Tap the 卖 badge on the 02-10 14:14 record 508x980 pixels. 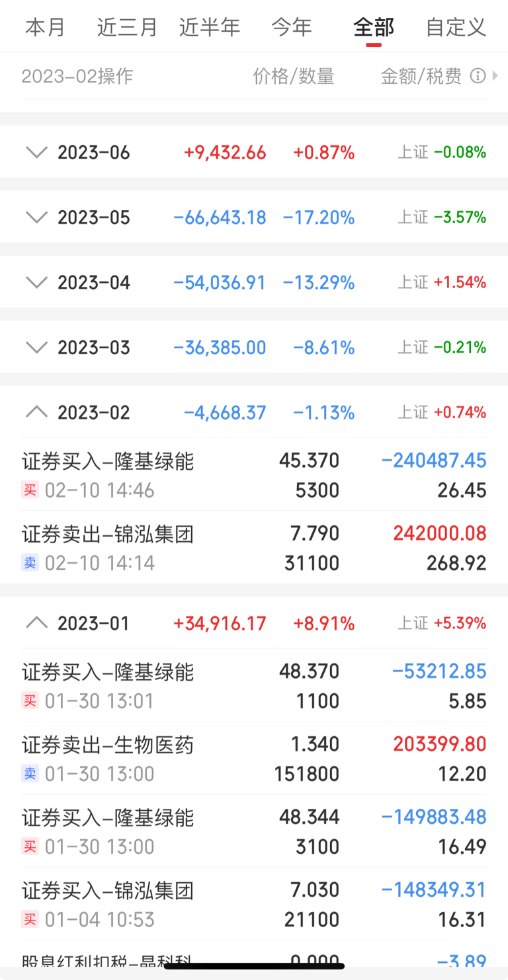[30, 563]
